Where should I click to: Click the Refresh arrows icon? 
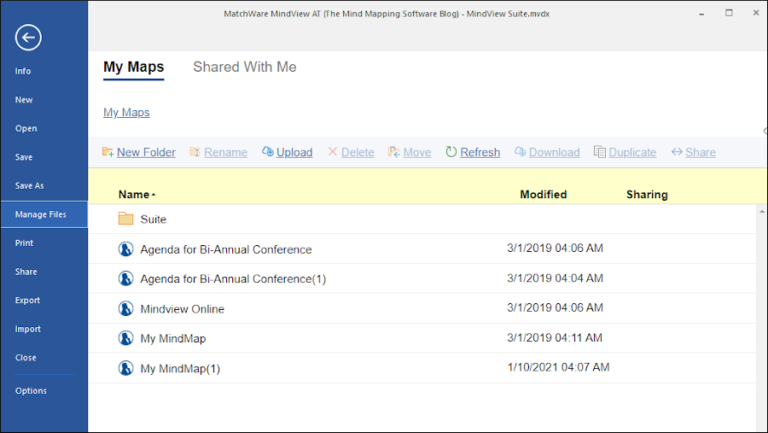pyautogui.click(x=451, y=152)
